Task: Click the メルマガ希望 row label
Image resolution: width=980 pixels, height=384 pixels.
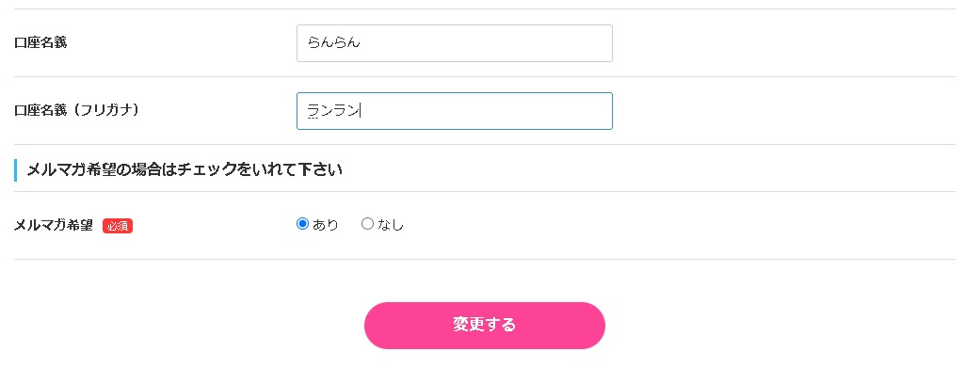Action: click(x=54, y=225)
